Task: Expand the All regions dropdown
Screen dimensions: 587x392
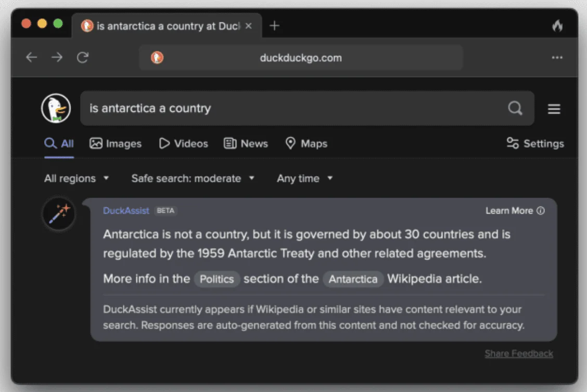Action: point(76,178)
